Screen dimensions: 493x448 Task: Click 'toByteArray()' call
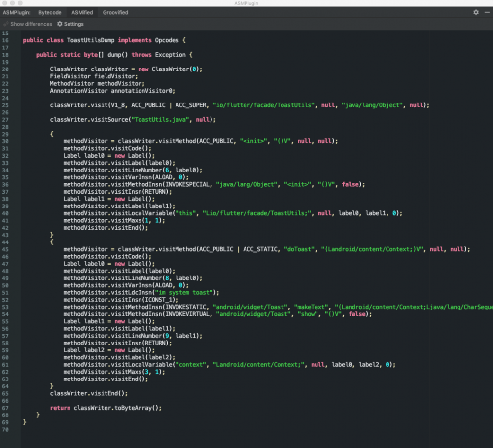(x=136, y=408)
